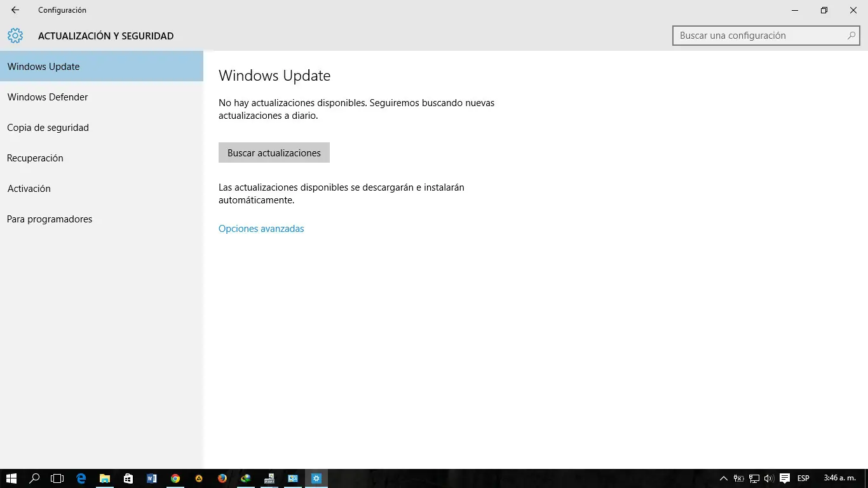Open Windows Defender section
Viewport: 868px width, 488px height.
102,97
